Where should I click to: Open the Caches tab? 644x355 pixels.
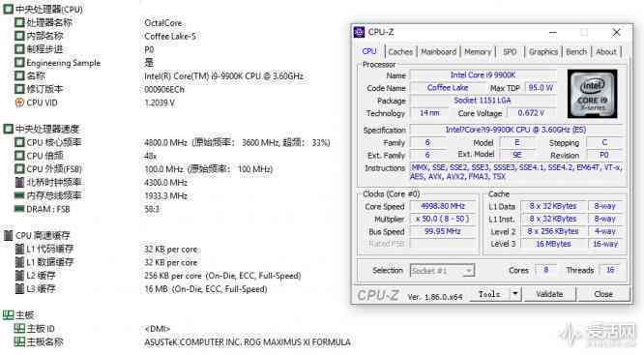point(400,52)
